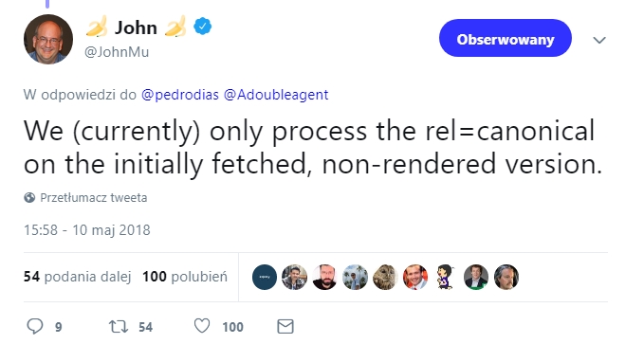View the 54 podania dalej list

77,277
